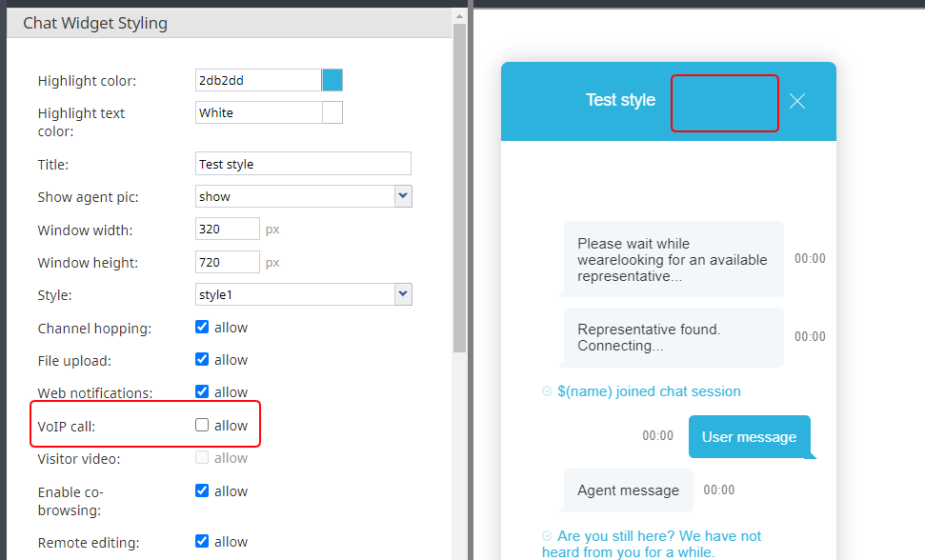Click the white Highlight text color swatch
Image resolution: width=925 pixels, height=560 pixels.
[332, 112]
